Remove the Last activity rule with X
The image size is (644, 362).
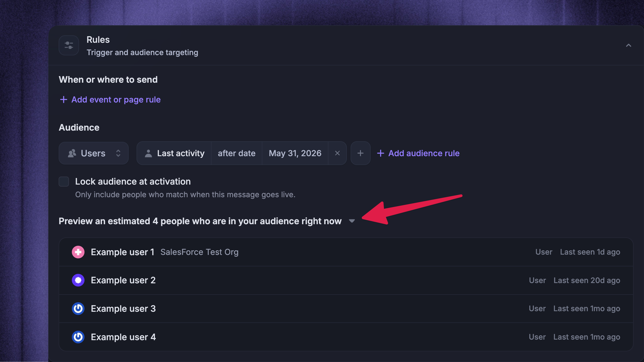[337, 153]
